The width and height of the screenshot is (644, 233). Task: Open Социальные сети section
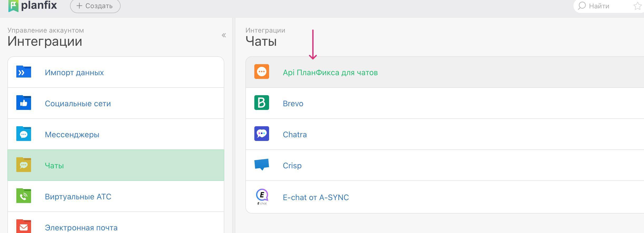pyautogui.click(x=78, y=104)
